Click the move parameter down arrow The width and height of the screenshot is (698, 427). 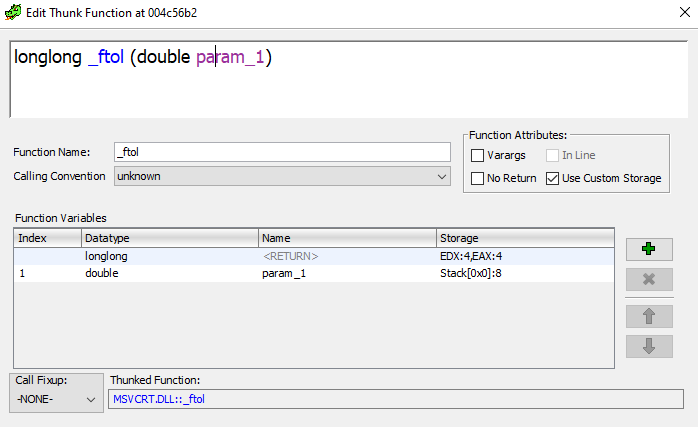[649, 346]
